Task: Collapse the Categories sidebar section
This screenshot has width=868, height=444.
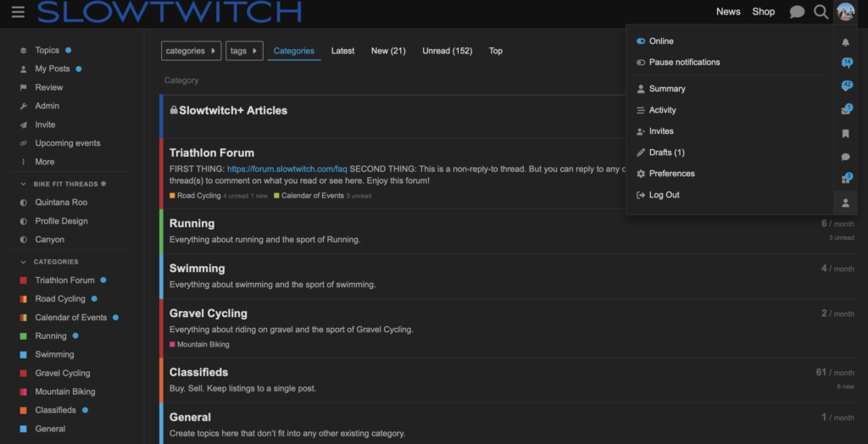Action: [x=23, y=262]
